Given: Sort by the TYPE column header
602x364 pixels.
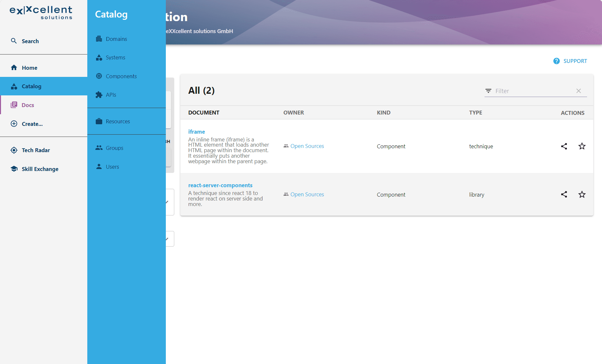Looking at the screenshot, I should point(475,113).
